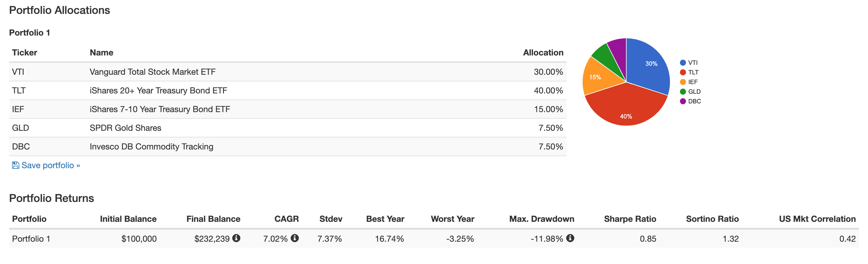The image size is (868, 264).
Task: Click info icon beside CAGR 7.02%
Action: pyautogui.click(x=295, y=238)
